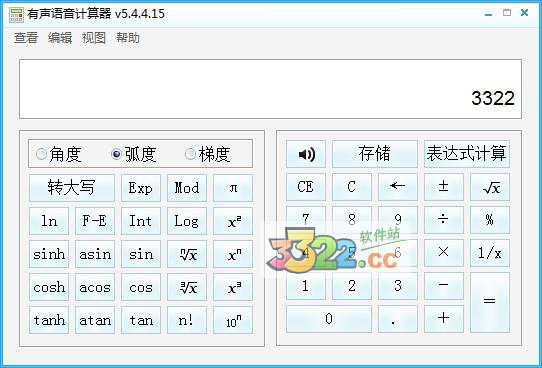
Task: Compute the nth root of x
Action: point(187,254)
